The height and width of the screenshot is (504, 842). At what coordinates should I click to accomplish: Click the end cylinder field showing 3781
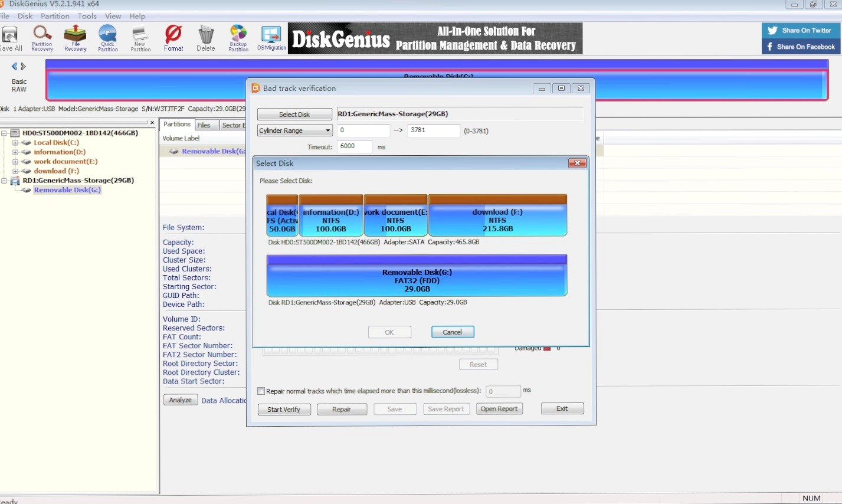[434, 130]
